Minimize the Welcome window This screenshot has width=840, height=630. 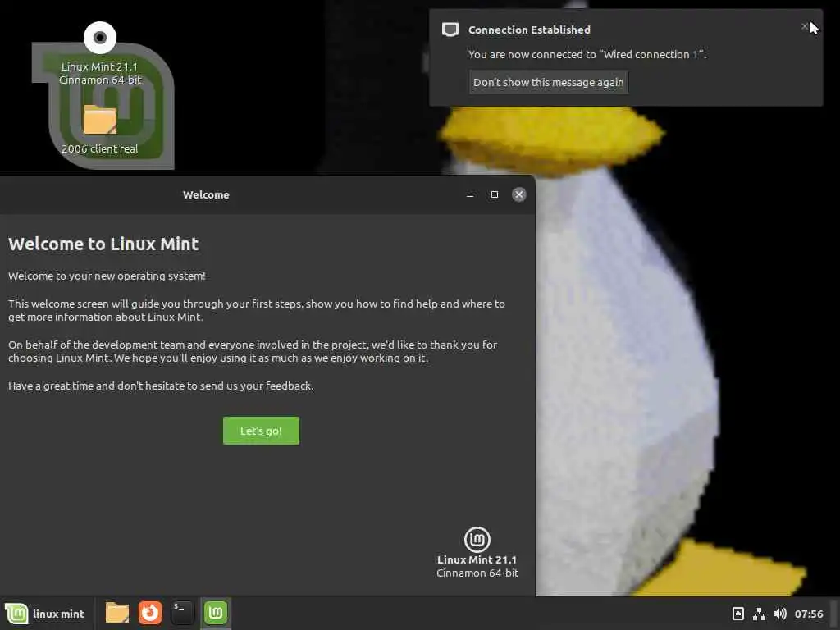pos(470,195)
